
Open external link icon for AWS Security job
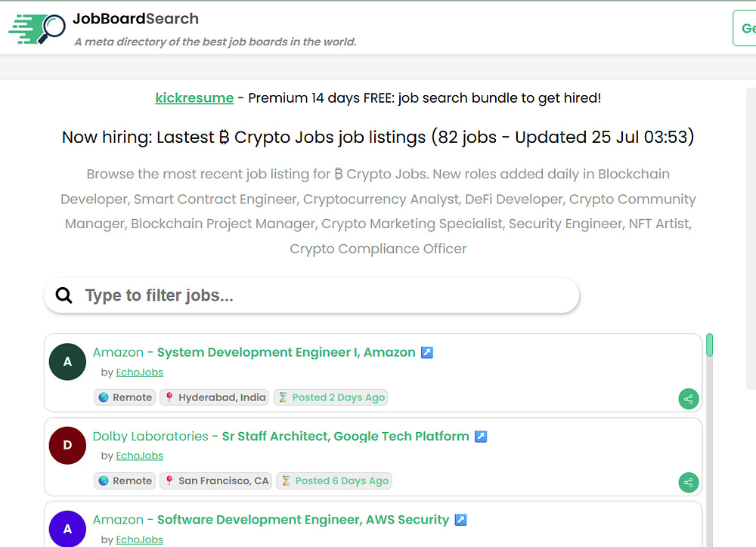click(x=460, y=520)
